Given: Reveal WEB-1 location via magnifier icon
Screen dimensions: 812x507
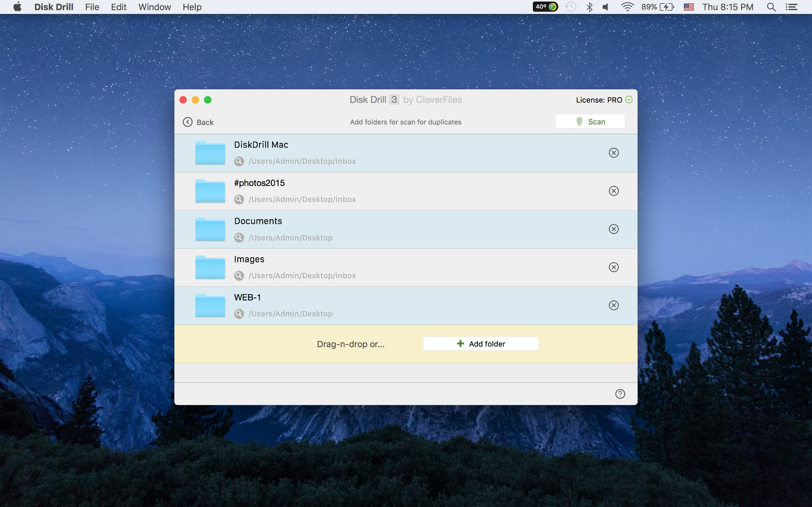Looking at the screenshot, I should (x=239, y=314).
